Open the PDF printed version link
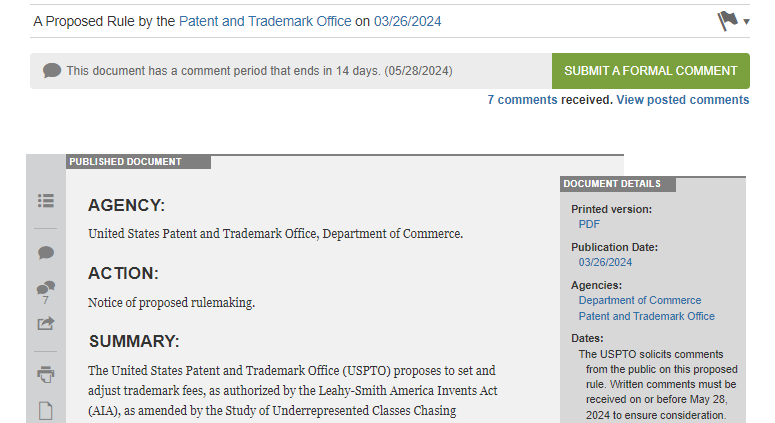Screen dimensions: 775x423 [x=589, y=224]
